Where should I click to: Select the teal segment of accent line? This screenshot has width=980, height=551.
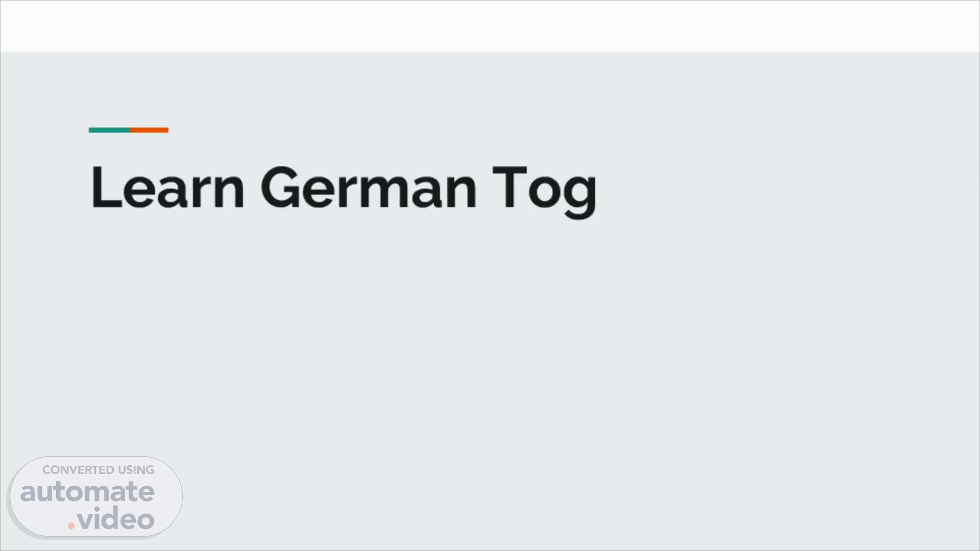[109, 130]
